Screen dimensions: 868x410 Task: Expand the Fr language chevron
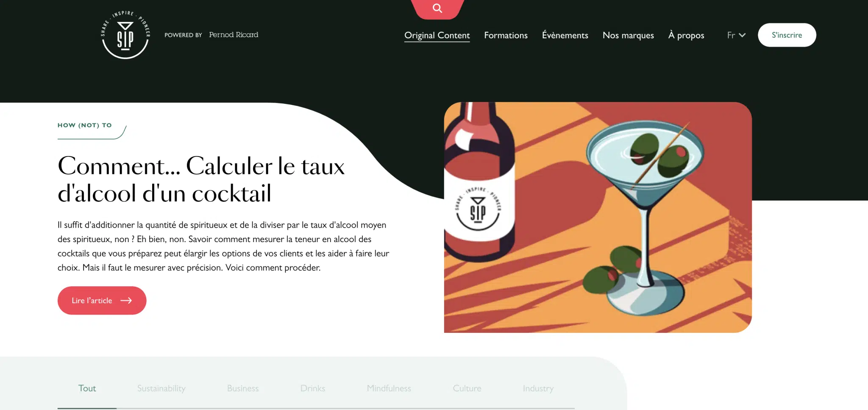[x=742, y=35]
